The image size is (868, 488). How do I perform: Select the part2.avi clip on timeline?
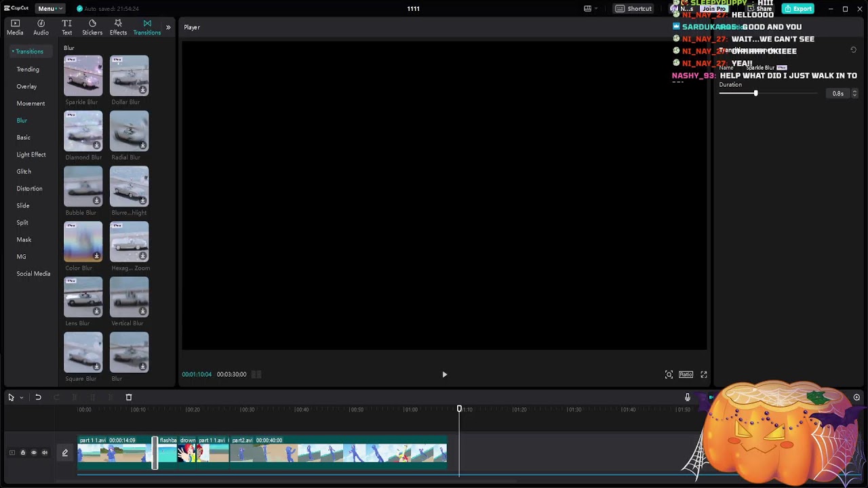(x=338, y=452)
